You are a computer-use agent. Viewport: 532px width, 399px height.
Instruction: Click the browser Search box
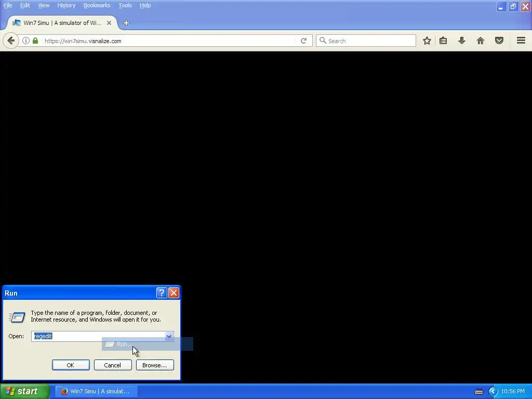366,41
